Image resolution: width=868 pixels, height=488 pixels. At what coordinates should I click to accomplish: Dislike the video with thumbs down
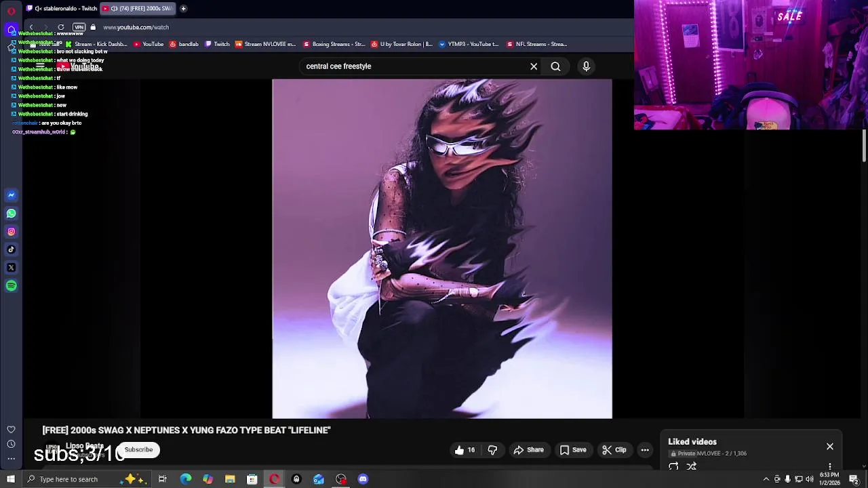click(492, 450)
